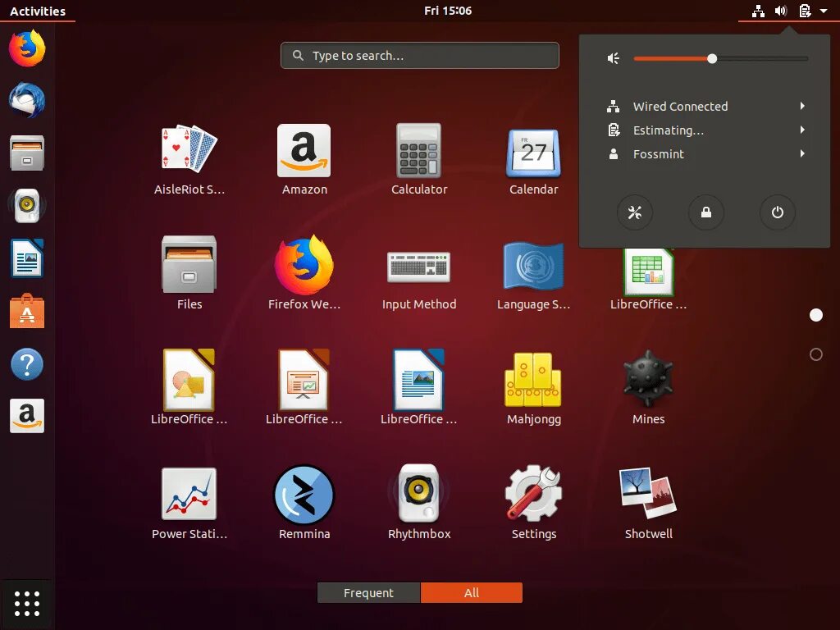Click the power off button
This screenshot has height=630, width=840.
[778, 212]
